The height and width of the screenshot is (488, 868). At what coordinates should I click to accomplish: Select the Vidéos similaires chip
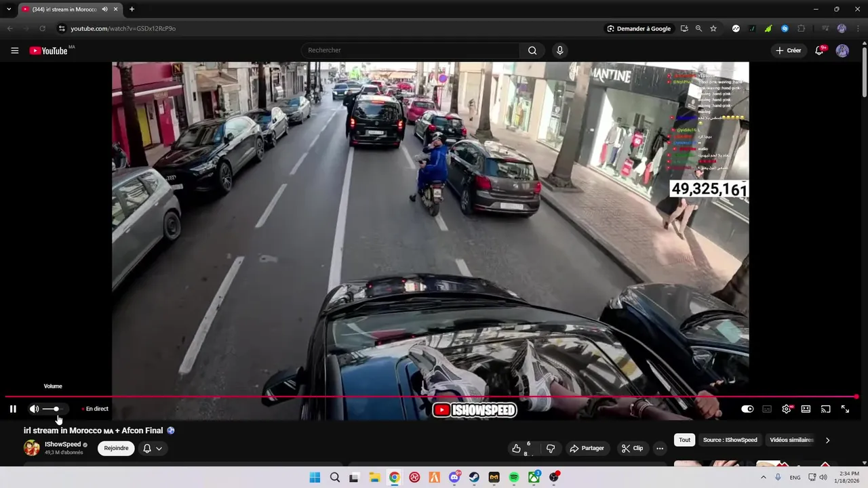tap(791, 440)
